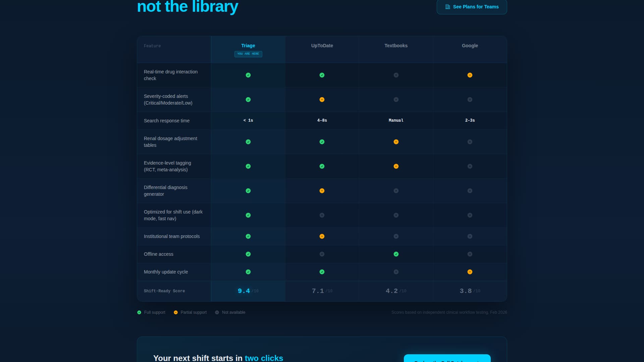Click Textbooks' unavailable icon for Real-time drug interaction
The image size is (644, 362).
click(396, 75)
